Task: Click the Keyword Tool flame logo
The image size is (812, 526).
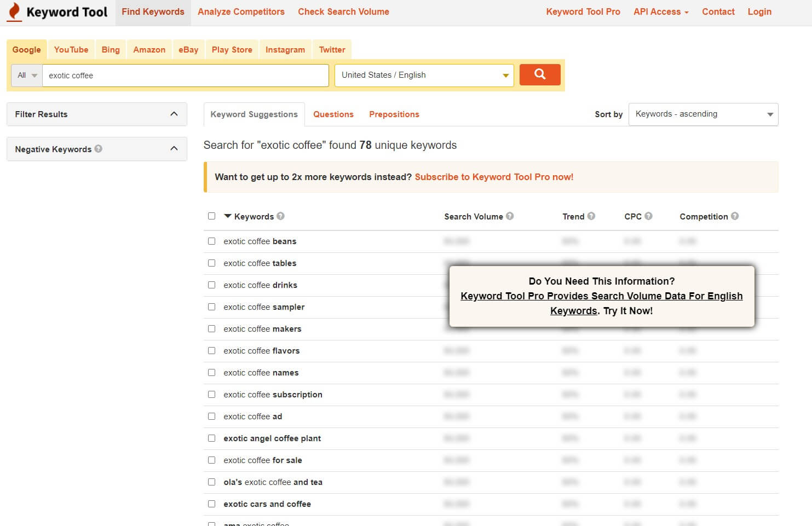Action: point(14,11)
